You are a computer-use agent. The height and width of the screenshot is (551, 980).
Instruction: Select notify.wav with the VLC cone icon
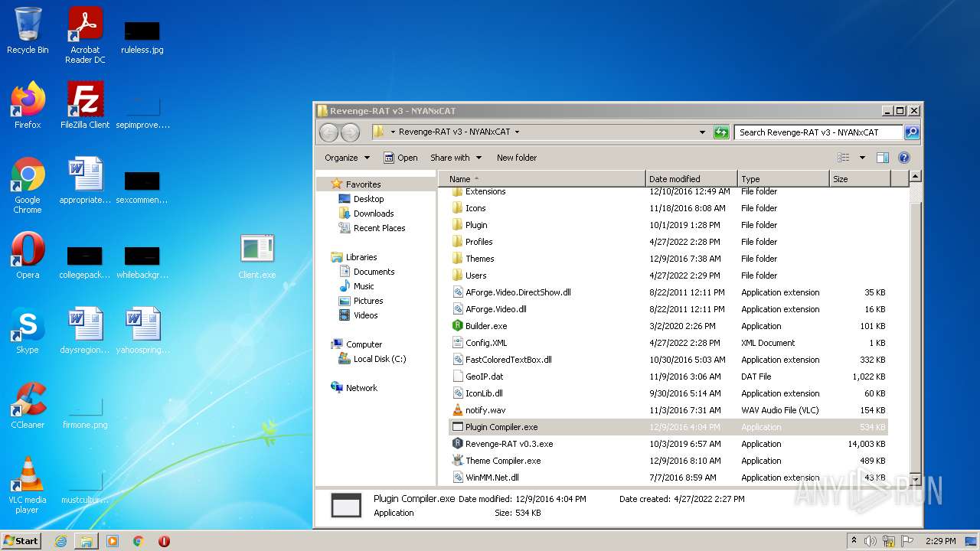pyautogui.click(x=458, y=410)
